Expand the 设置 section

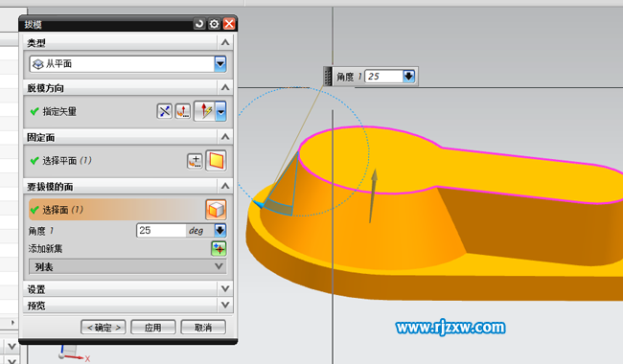tap(225, 289)
